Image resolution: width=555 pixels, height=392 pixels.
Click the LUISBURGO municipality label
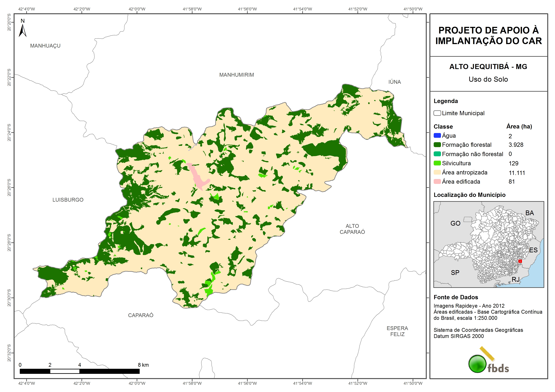(x=68, y=200)
